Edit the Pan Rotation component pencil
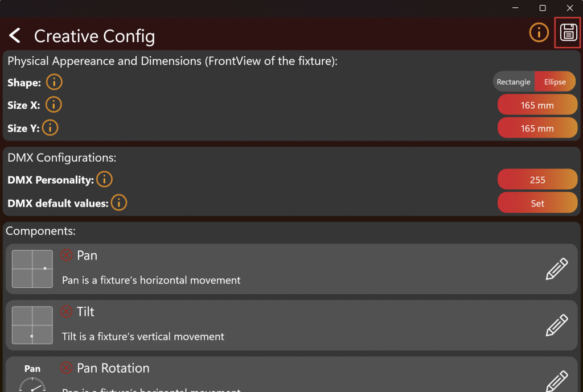 coord(557,381)
